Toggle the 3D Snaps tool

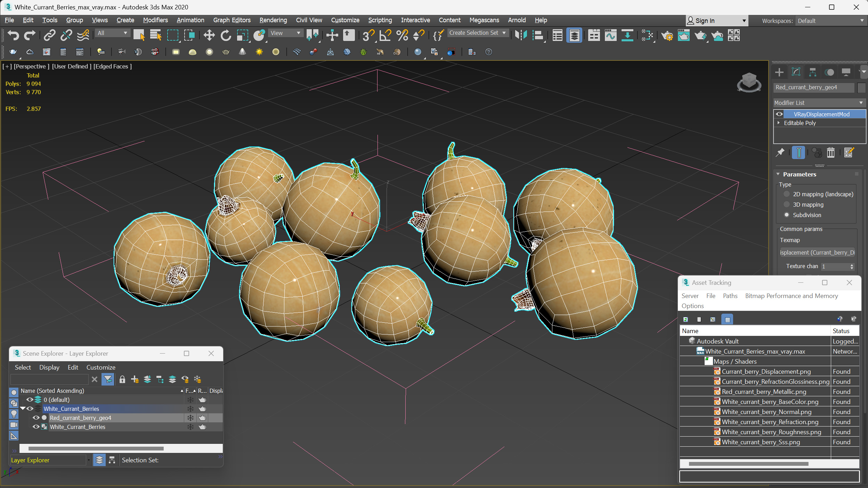(x=368, y=35)
